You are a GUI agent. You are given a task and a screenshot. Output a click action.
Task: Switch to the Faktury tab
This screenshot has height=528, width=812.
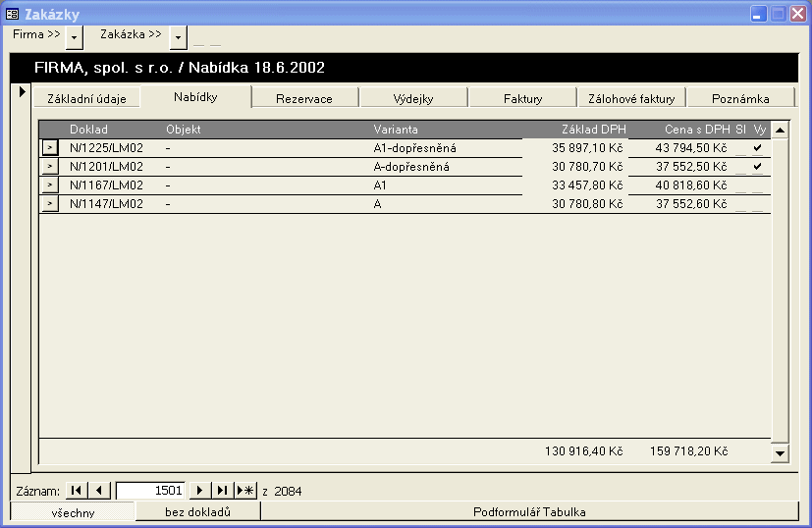(x=522, y=98)
